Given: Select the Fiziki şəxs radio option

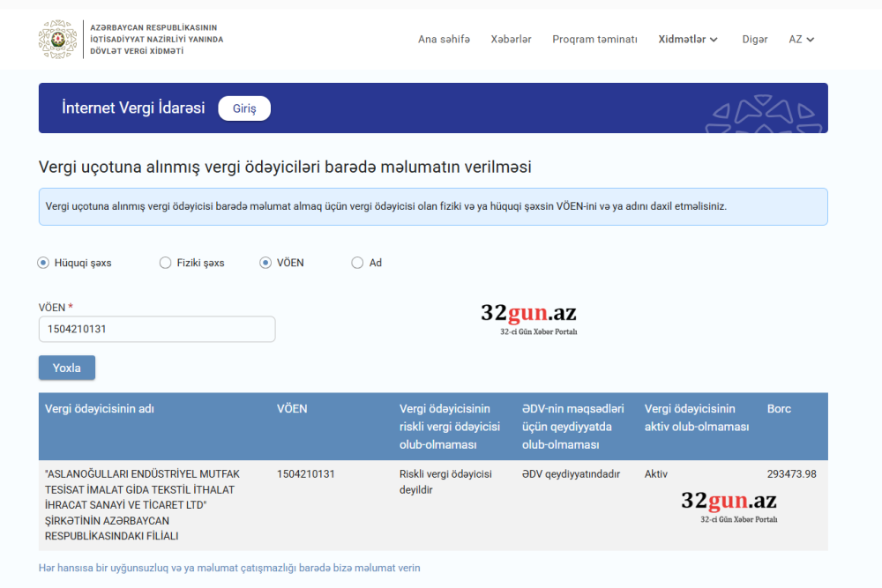Looking at the screenshot, I should point(165,263).
